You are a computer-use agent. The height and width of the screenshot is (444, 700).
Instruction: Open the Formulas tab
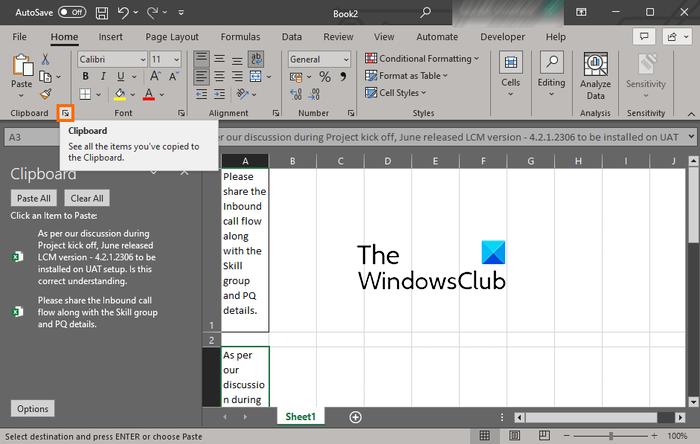click(x=240, y=36)
